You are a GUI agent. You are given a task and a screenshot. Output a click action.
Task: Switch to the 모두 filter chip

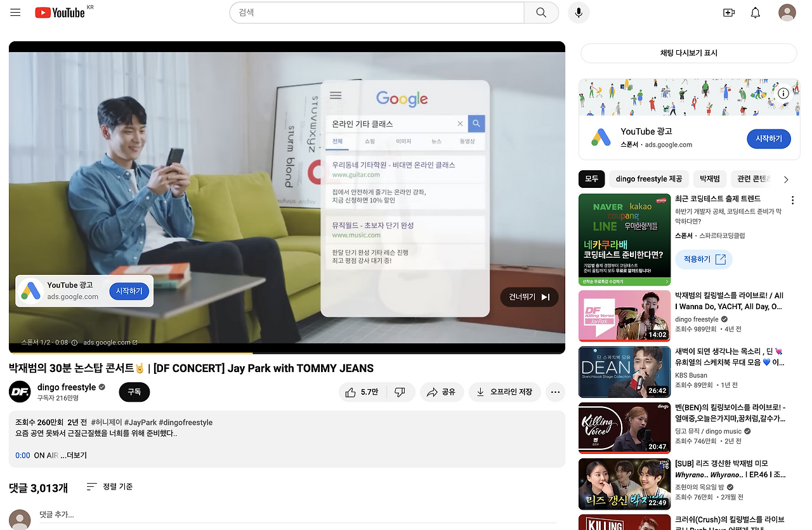[x=591, y=178]
